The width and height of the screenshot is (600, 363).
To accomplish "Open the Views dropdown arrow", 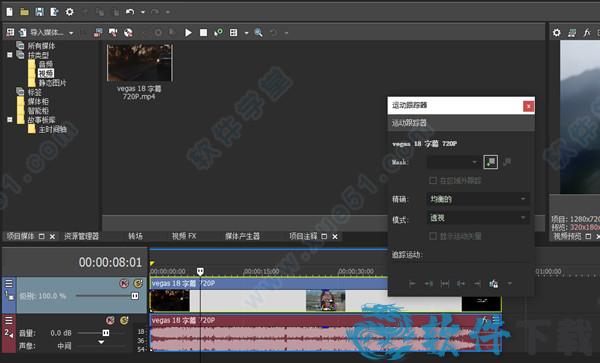I will (x=246, y=33).
